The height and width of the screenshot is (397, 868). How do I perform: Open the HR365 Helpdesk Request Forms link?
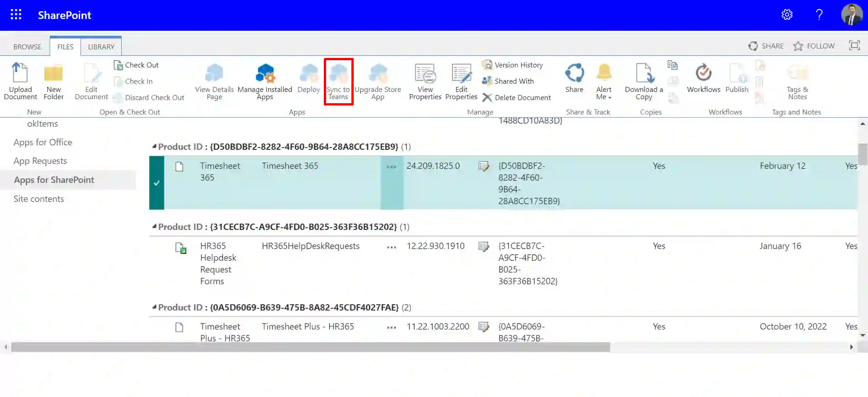point(218,264)
